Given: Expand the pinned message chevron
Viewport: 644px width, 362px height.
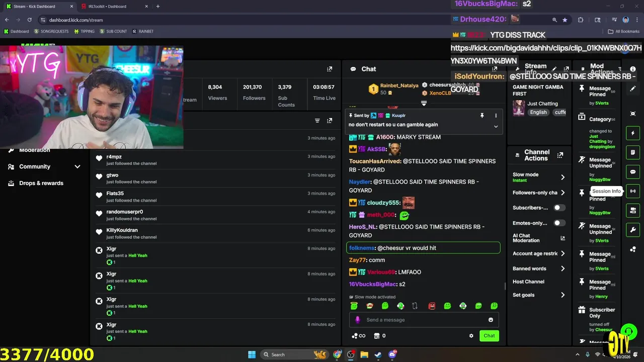Looking at the screenshot, I should pos(496,127).
